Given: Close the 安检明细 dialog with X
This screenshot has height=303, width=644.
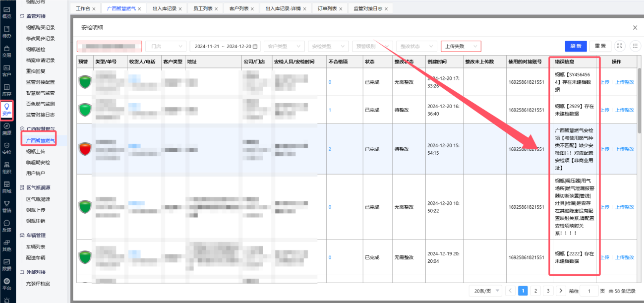Looking at the screenshot, I should point(635,28).
